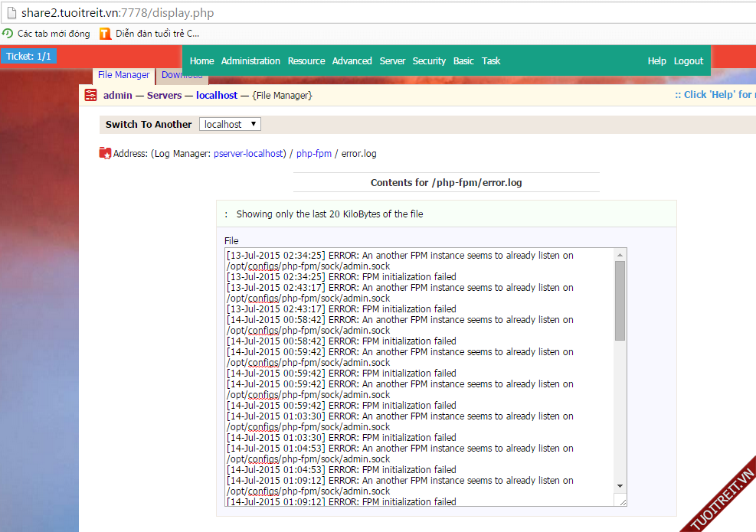
Task: Open the Home menu
Action: (x=201, y=61)
